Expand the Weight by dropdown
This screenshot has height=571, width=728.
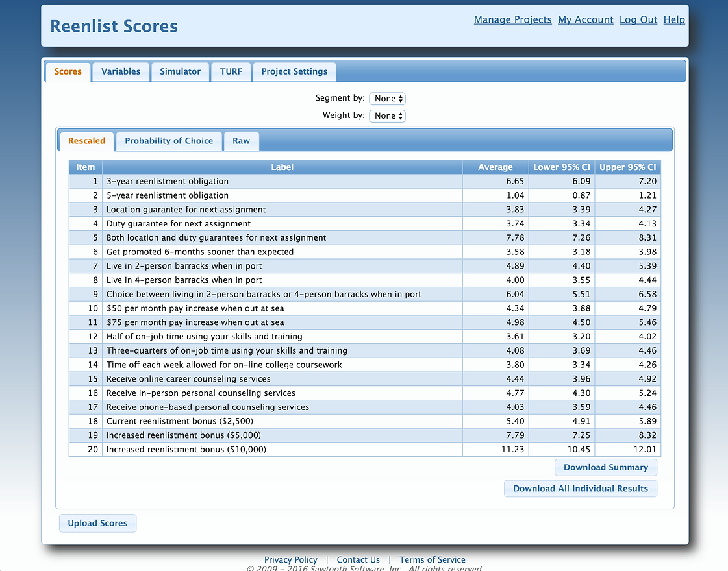387,116
